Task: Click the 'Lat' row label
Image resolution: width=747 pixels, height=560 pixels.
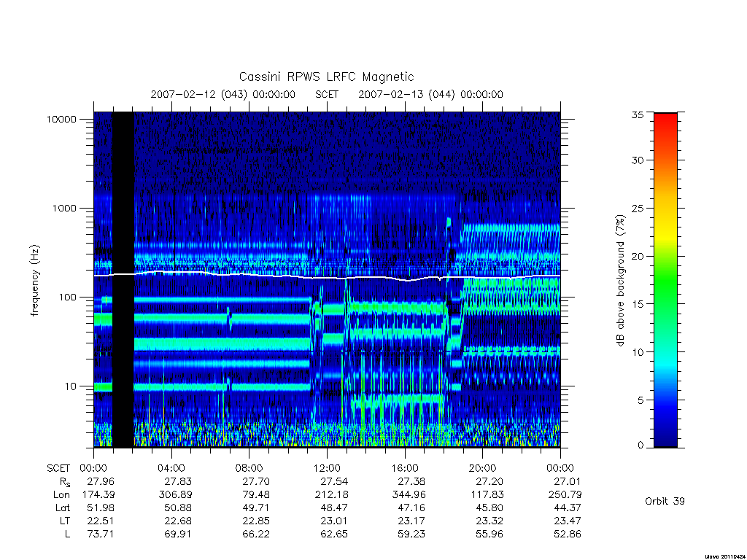Action: tap(62, 508)
